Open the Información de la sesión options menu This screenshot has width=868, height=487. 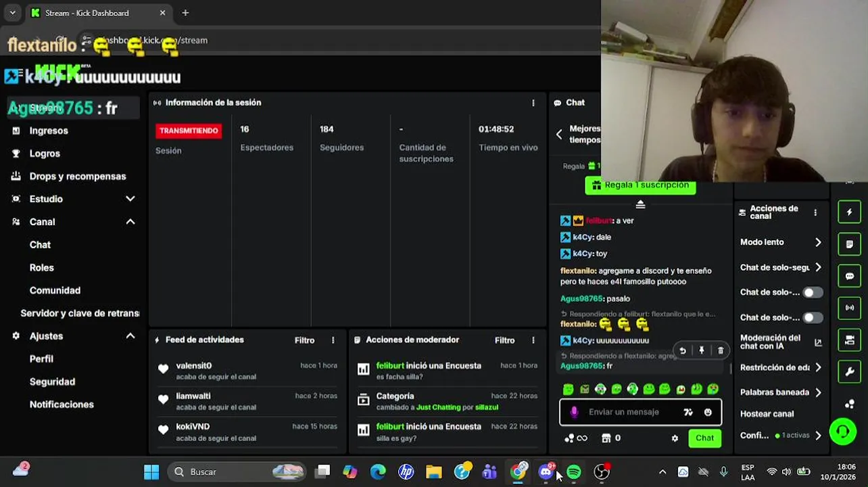point(533,103)
